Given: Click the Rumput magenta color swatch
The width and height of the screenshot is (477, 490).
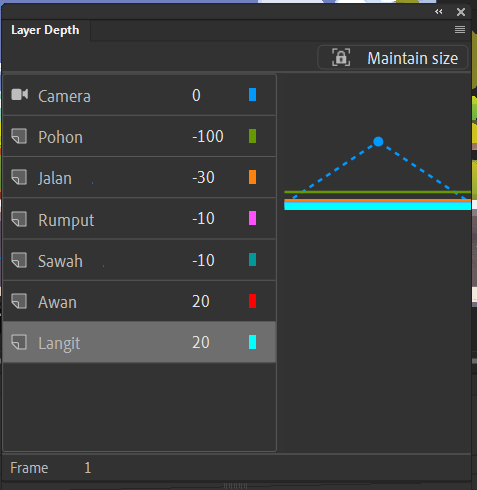Looking at the screenshot, I should 252,218.
